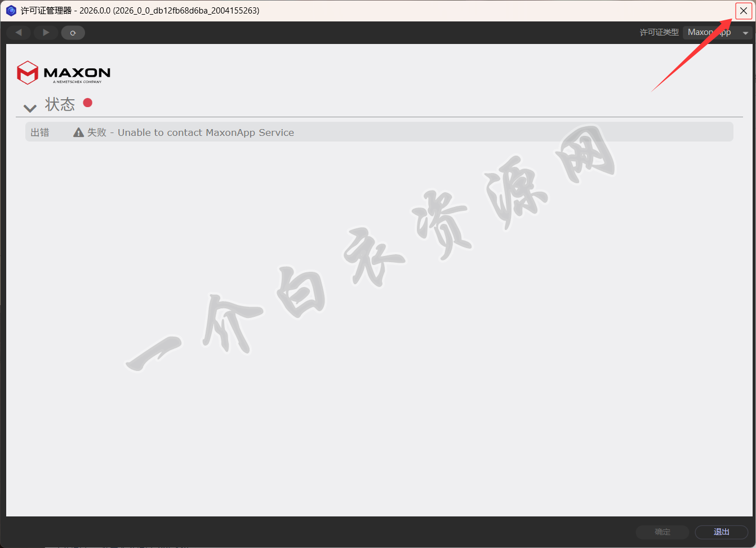Click the 许可证类型 label
This screenshot has width=756, height=548.
tap(659, 33)
